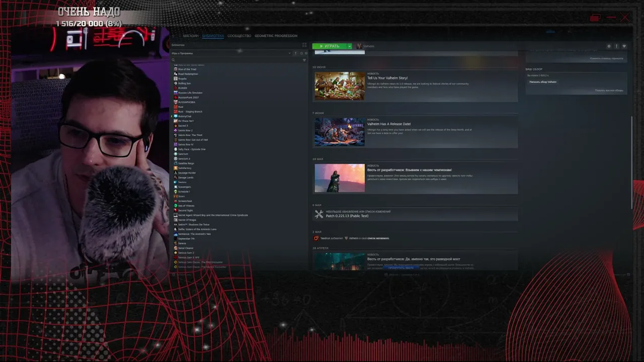Screen dimensions: 644x362
Task: Click the RUINER game icon
Action: (x=176, y=88)
